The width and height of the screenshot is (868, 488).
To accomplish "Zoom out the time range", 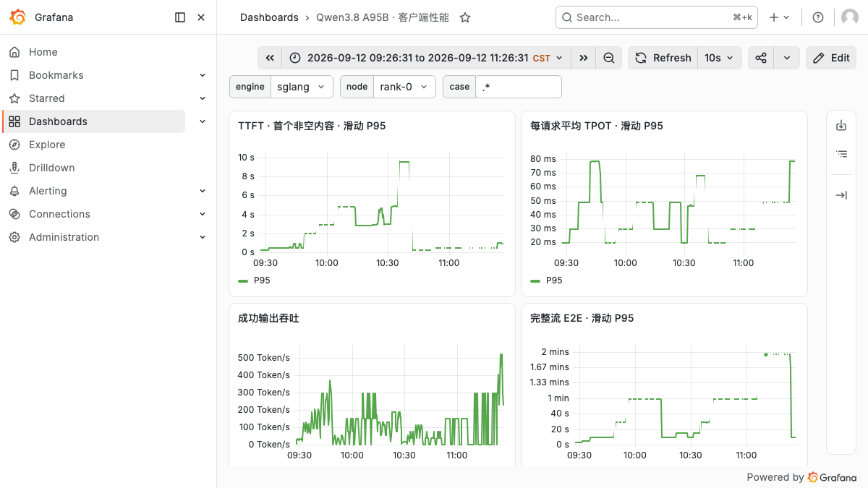I will [x=609, y=58].
